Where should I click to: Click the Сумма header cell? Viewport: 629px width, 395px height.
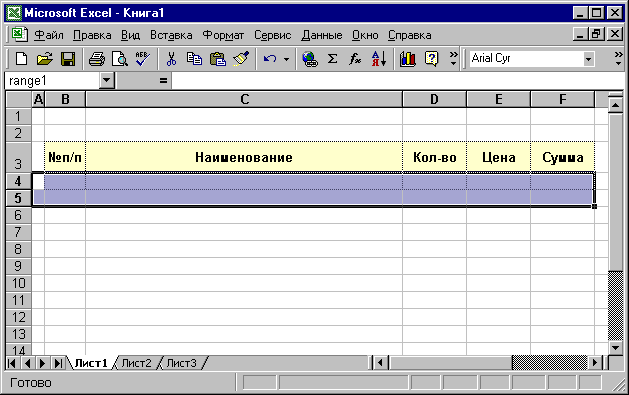click(562, 157)
